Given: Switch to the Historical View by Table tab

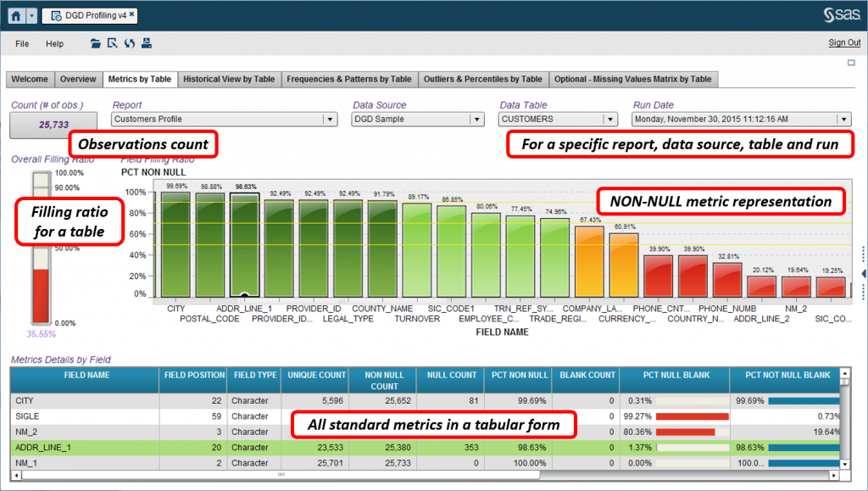Looking at the screenshot, I should (x=231, y=78).
